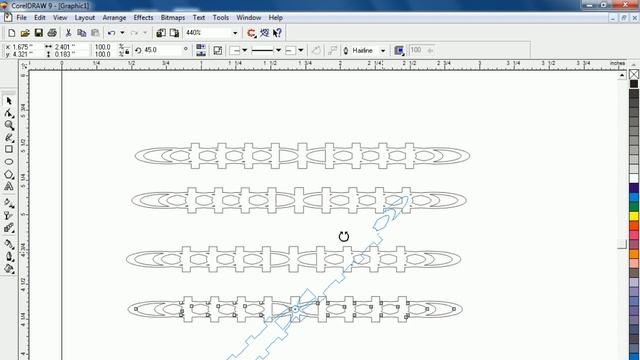Select the Rectangle tool
Viewport: 640px width, 360px height.
tap(9, 149)
